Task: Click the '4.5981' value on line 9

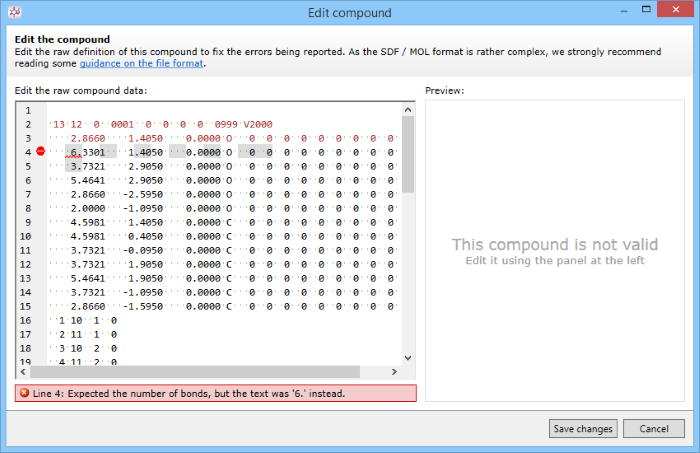Action: click(88, 222)
